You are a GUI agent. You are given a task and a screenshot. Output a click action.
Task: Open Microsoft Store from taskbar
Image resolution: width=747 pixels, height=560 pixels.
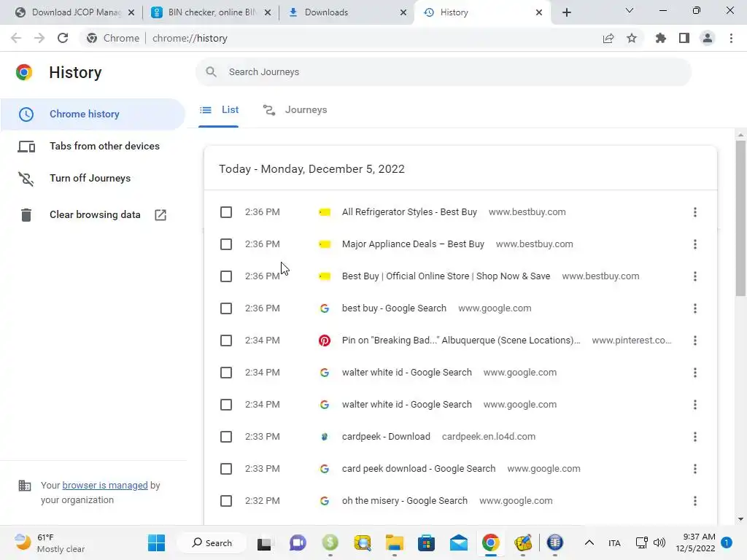pos(426,542)
